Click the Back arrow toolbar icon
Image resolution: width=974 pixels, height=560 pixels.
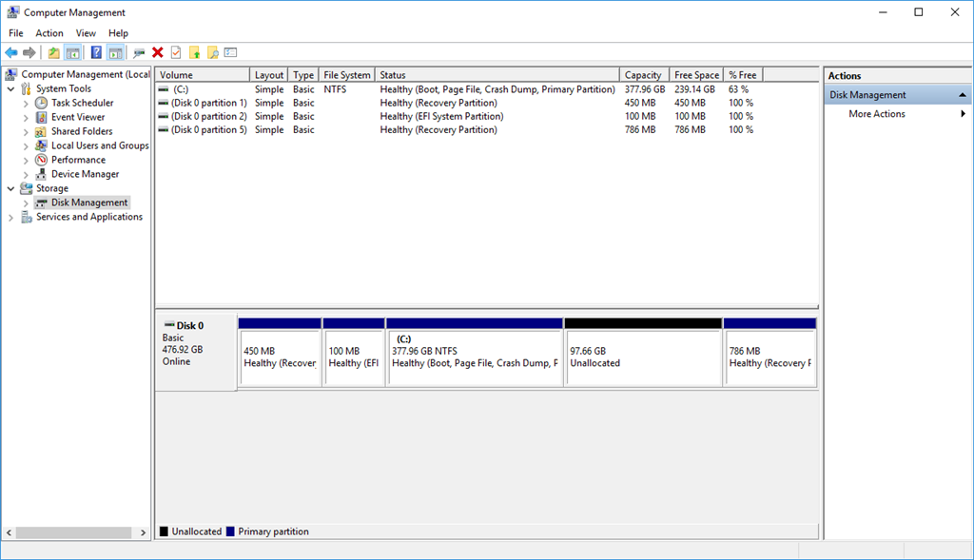point(11,53)
